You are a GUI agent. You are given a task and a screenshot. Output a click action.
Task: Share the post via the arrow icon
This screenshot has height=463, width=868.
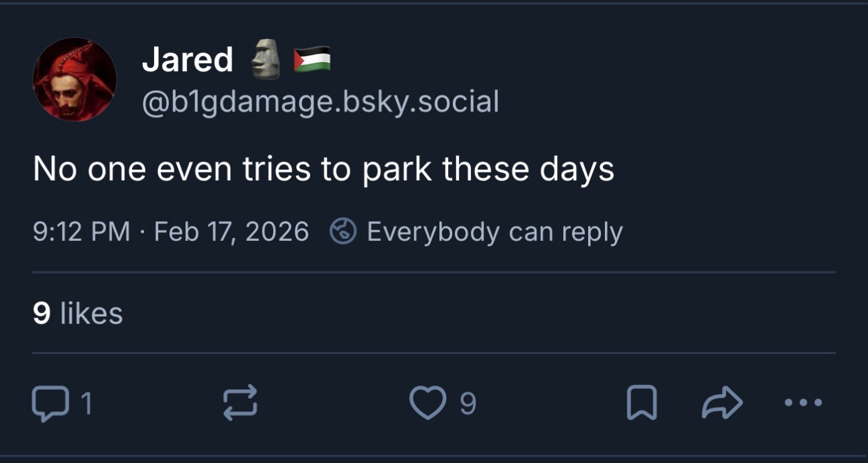click(722, 404)
